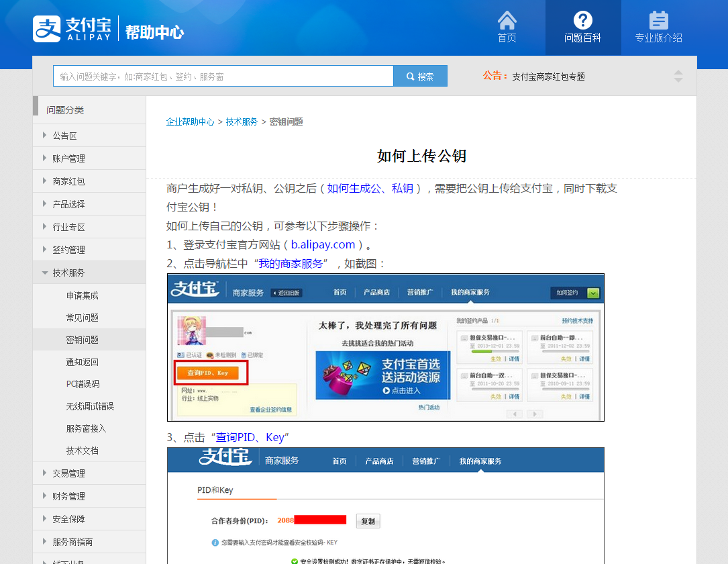Click the 如何上传公钥 article title
Viewport: 728px width, 564px height.
(421, 156)
